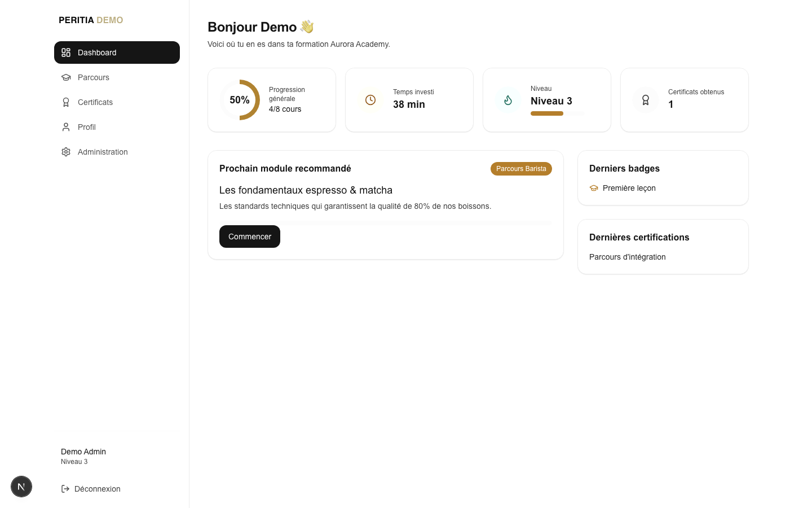Open the round Next.js dev tools button

pyautogui.click(x=21, y=487)
